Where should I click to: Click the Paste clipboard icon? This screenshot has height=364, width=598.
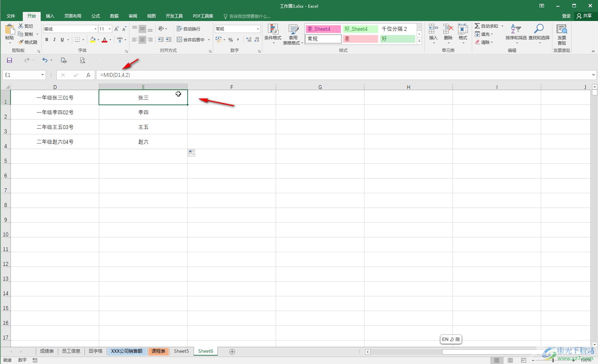coord(9,30)
